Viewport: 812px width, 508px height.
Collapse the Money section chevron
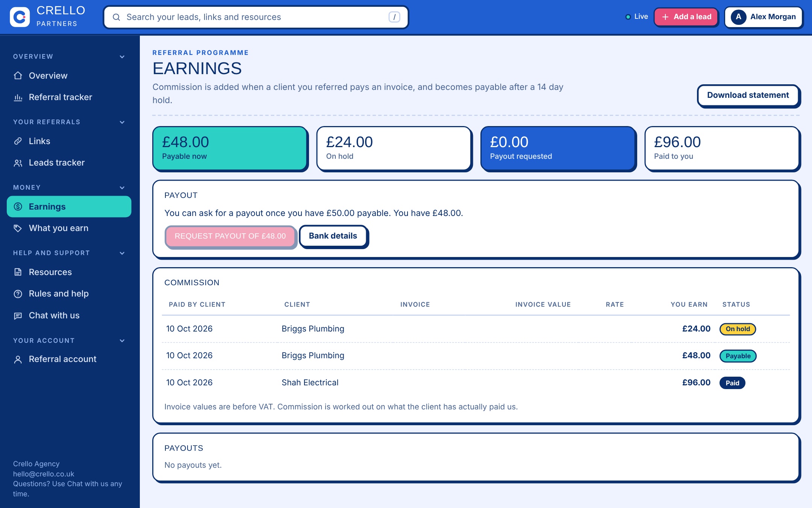point(122,187)
